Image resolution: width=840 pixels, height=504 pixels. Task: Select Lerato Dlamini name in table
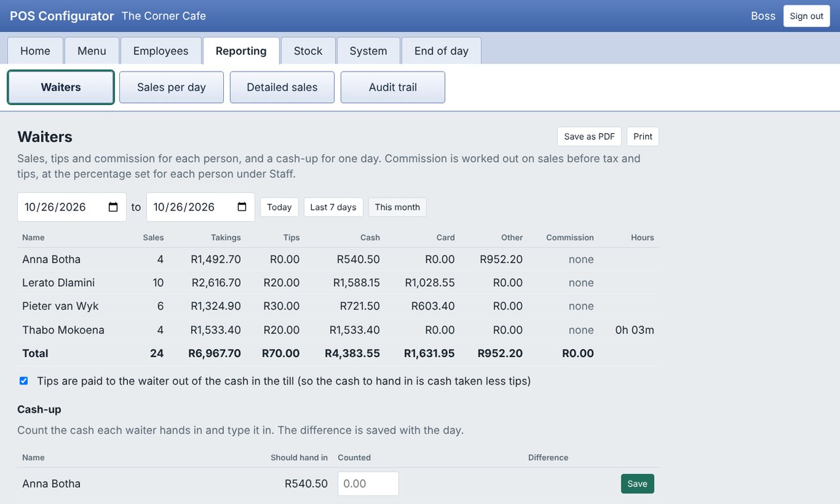coord(58,283)
